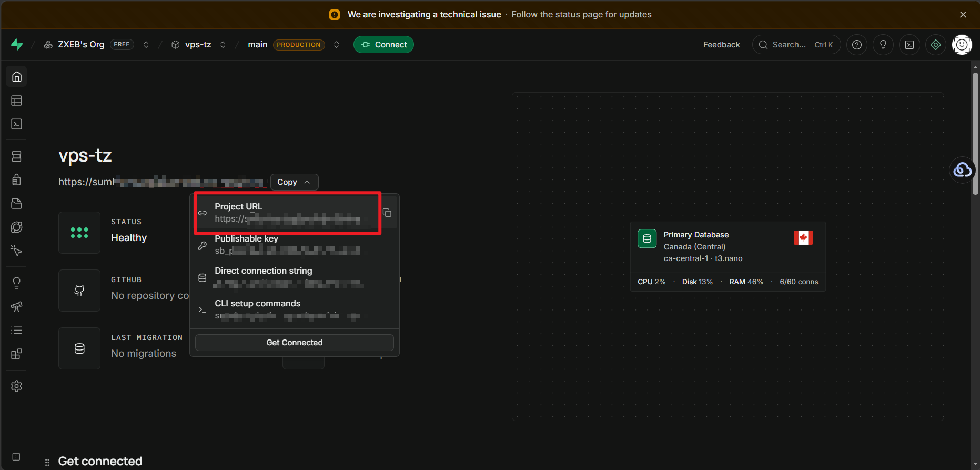Click the Search field in header
The image size is (980, 470).
tap(796, 45)
